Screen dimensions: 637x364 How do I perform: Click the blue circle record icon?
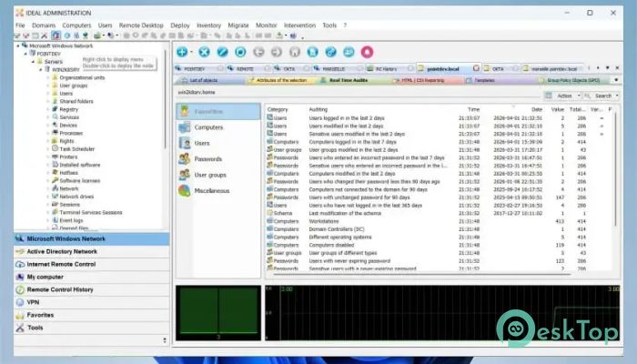pyautogui.click(x=240, y=52)
